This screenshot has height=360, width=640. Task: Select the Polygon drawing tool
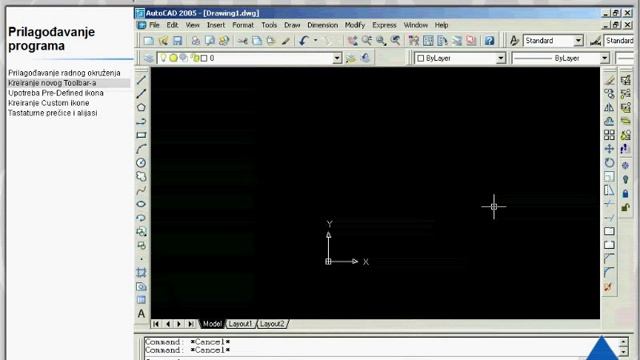141,107
